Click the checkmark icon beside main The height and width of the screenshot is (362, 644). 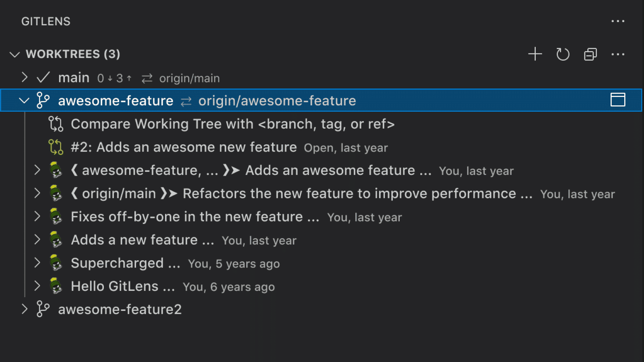(x=43, y=77)
